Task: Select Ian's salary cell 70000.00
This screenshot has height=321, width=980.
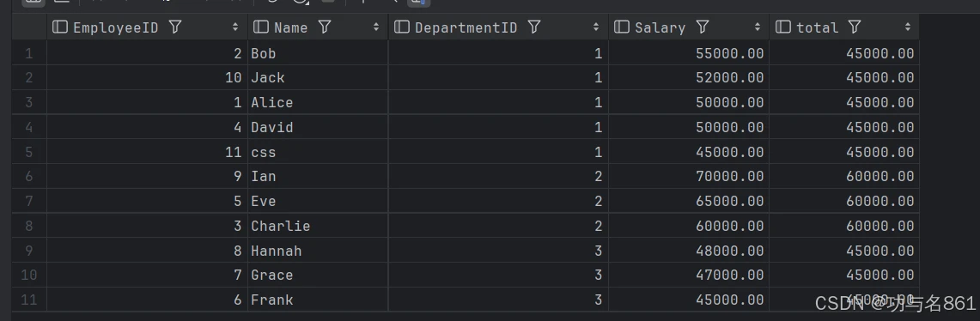Action: 689,177
